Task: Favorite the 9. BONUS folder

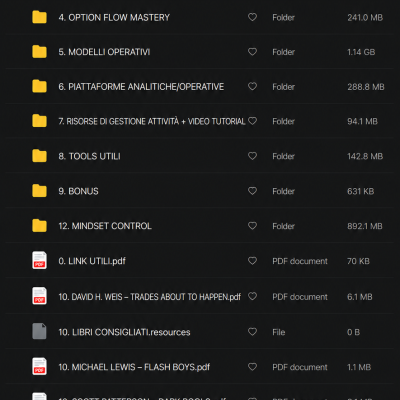Action: click(x=252, y=191)
